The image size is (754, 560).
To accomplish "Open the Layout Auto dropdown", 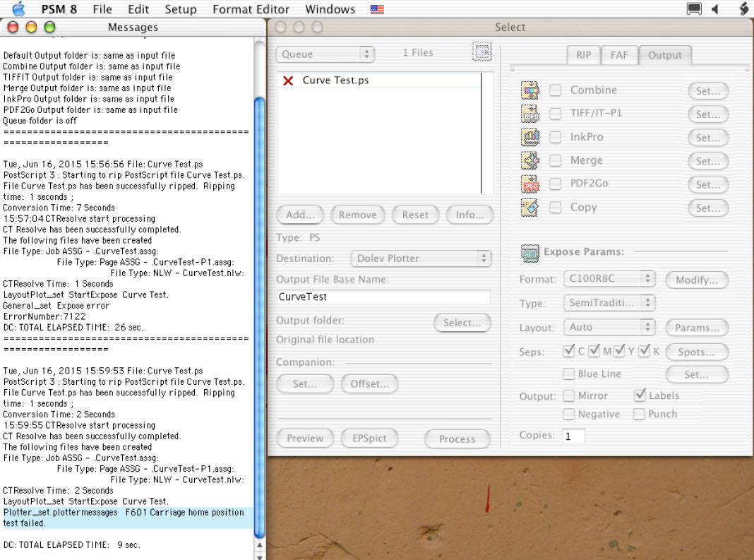I will click(x=610, y=327).
